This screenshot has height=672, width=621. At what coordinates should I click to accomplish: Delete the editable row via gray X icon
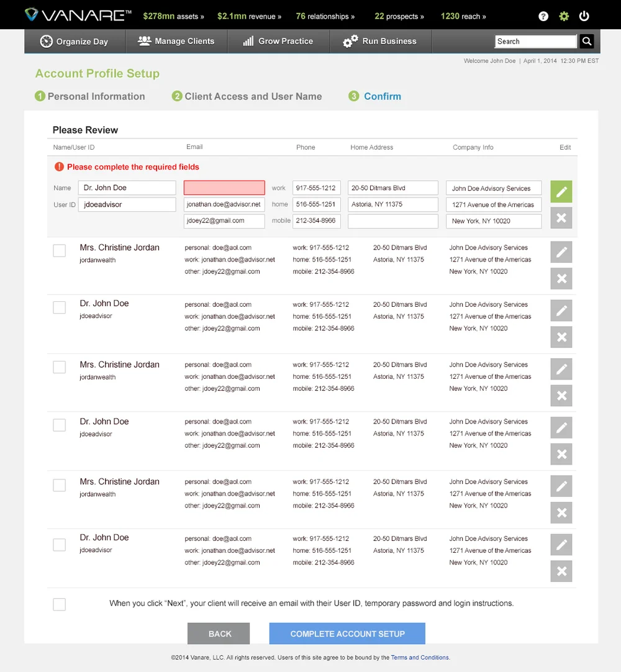(x=561, y=217)
